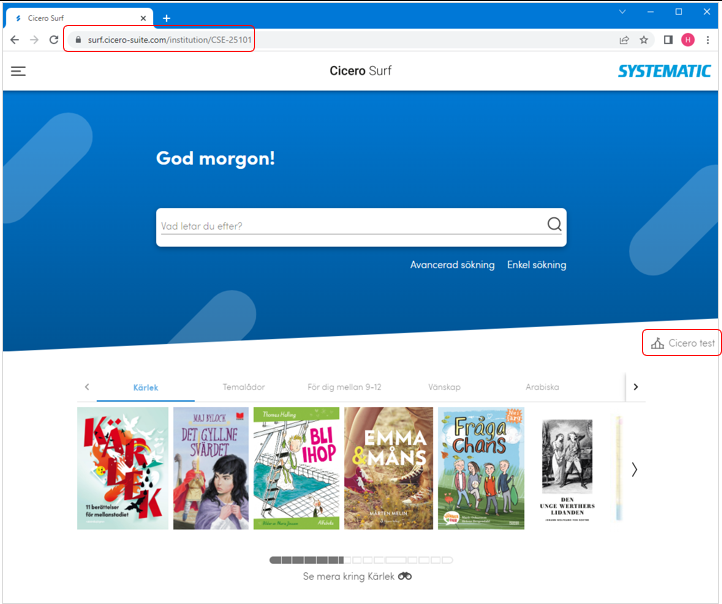Show next books in carousel
722x604 pixels.
(x=635, y=469)
